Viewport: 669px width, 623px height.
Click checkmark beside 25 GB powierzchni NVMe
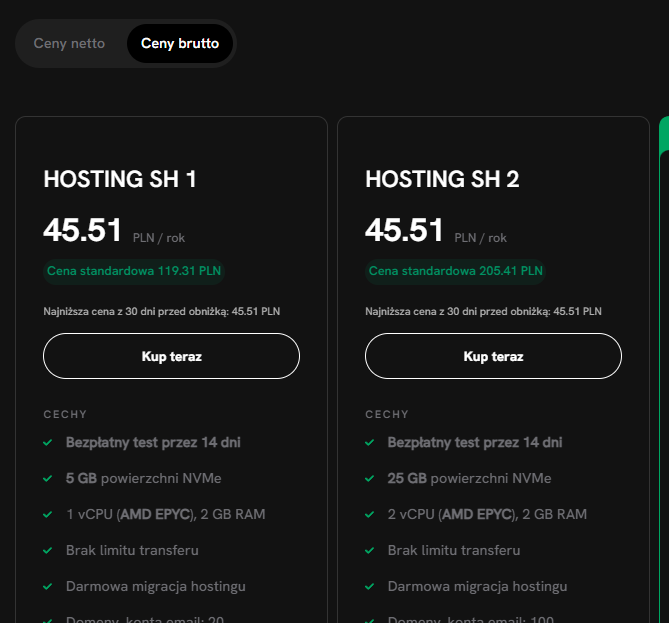(370, 478)
